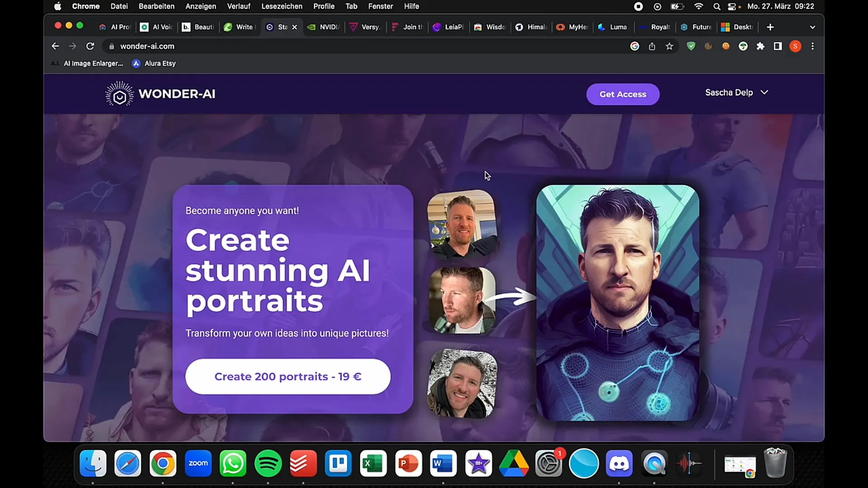The width and height of the screenshot is (868, 488).
Task: Click Create 200 portraits for 19€
Action: (288, 376)
